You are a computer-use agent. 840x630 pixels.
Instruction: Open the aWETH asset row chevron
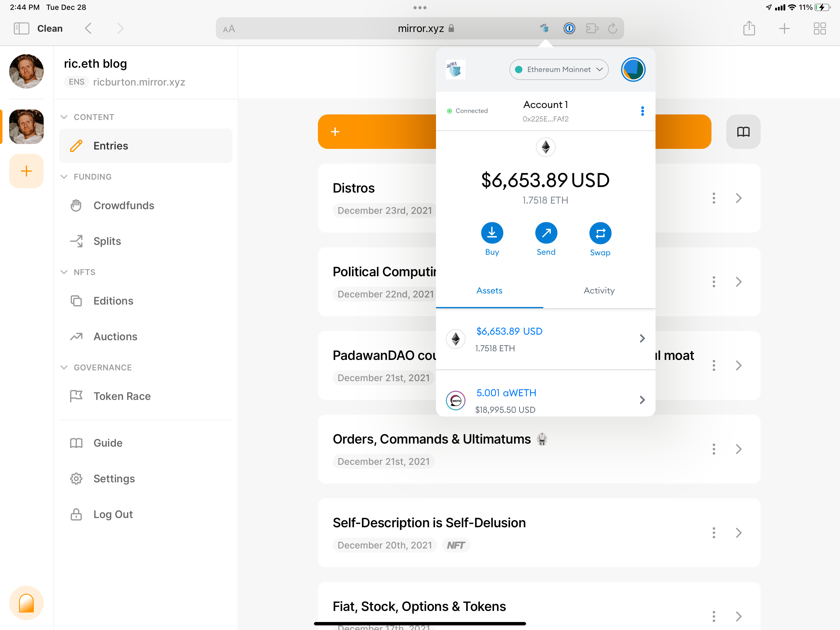(642, 400)
